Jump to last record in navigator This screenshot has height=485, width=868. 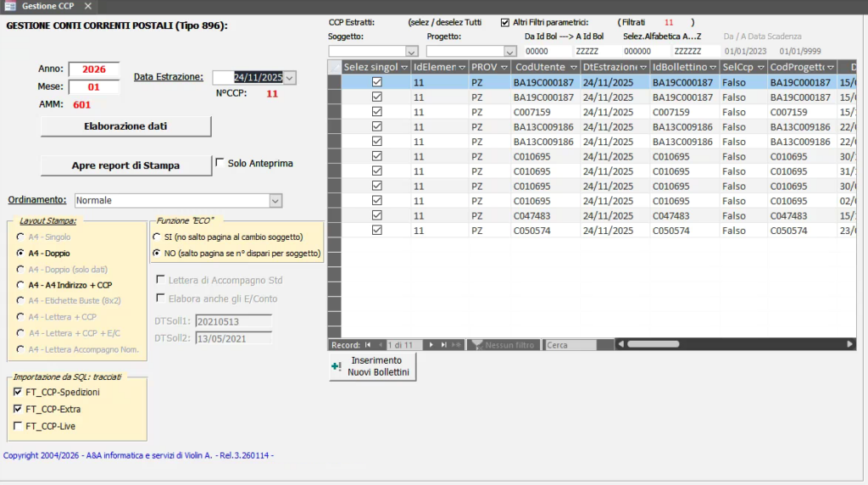[x=443, y=345]
